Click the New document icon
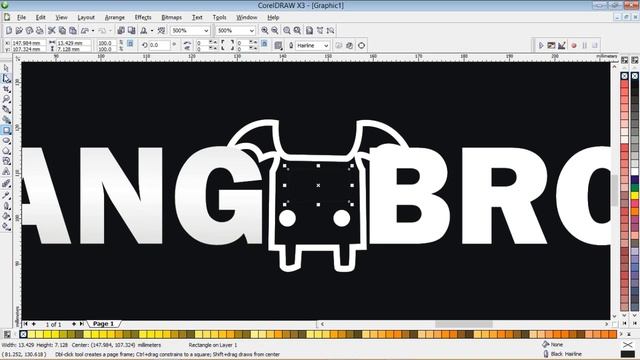The width and height of the screenshot is (640, 360). (9, 31)
